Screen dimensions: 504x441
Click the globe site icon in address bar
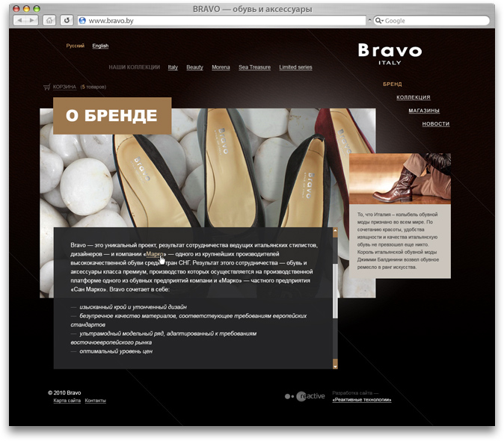tap(82, 21)
